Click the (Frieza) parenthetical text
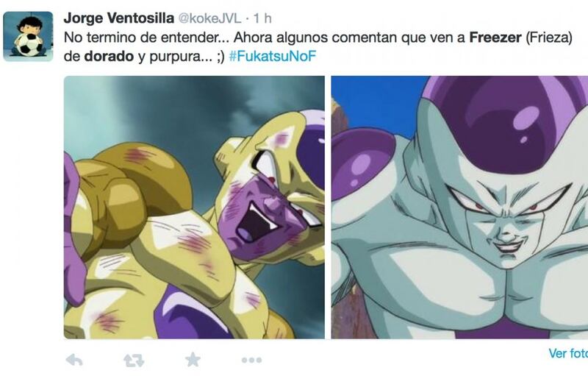Image resolution: width=588 pixels, height=376 pixels. 548,38
